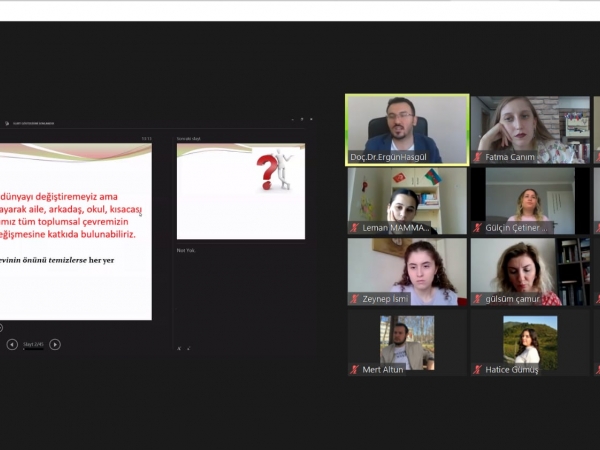
Task: Click the muted mic icon beside Fatma Canım
Action: coord(478,157)
